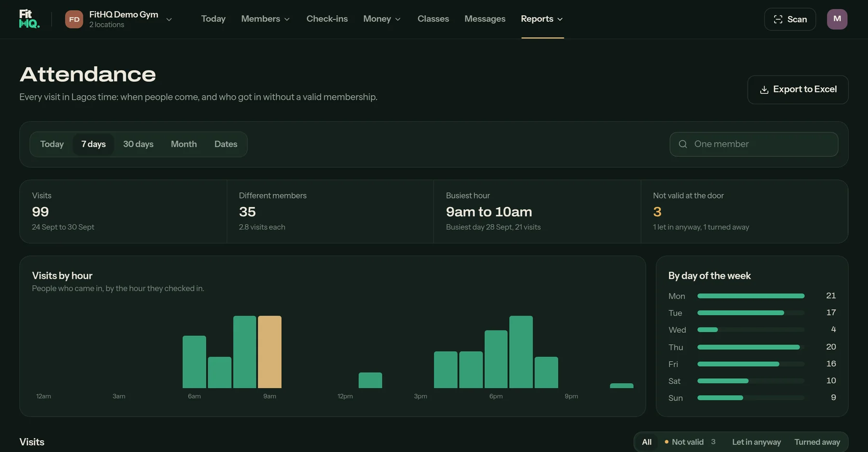The image size is (868, 452).
Task: Expand the Reports dropdown menu
Action: click(x=542, y=19)
